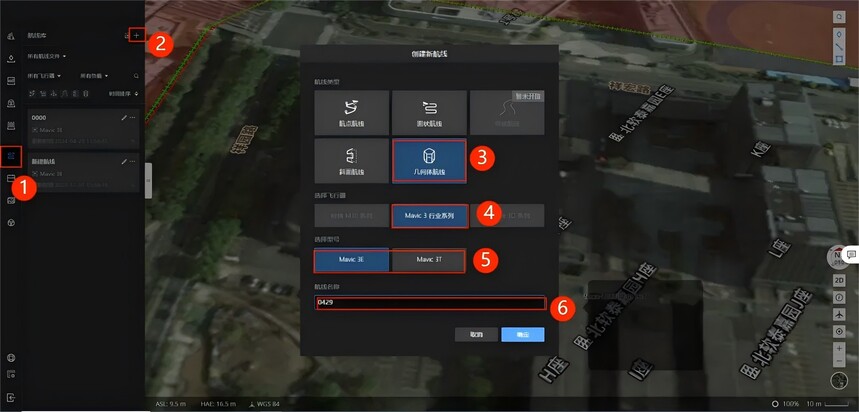Click the ASL 9.5 m readout
Screen dimensions: 859x412
[x=170, y=404]
